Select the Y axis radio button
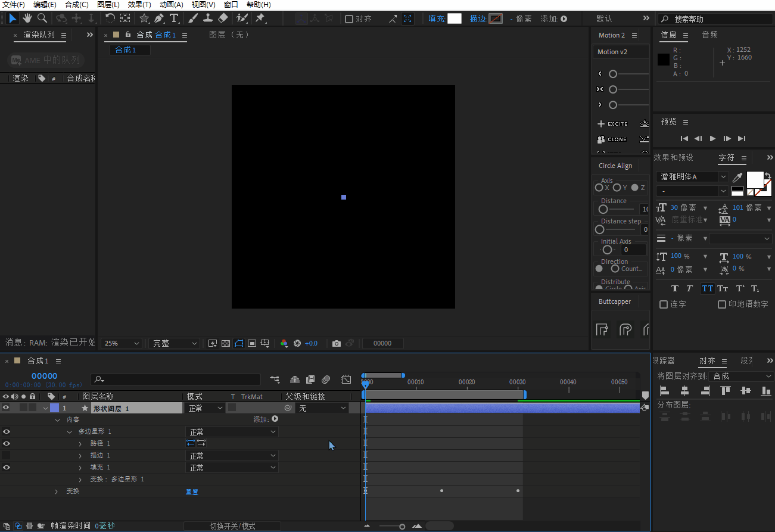This screenshot has width=775, height=532. pos(617,188)
